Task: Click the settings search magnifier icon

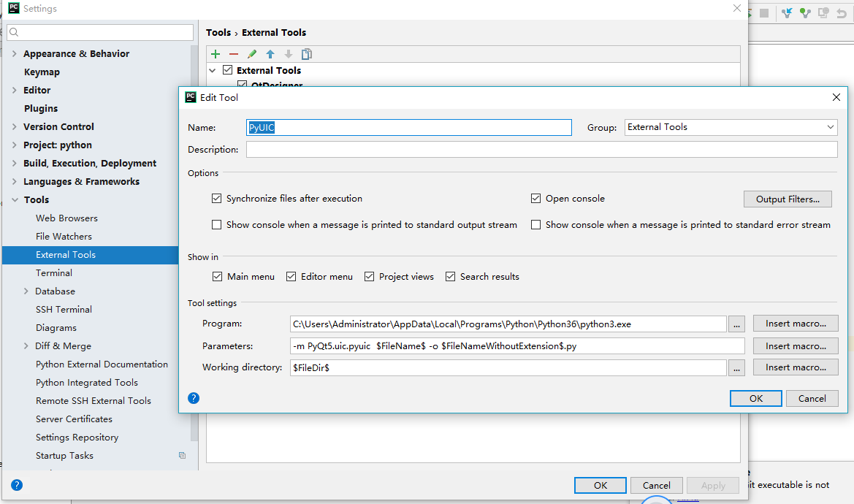Action: (14, 32)
